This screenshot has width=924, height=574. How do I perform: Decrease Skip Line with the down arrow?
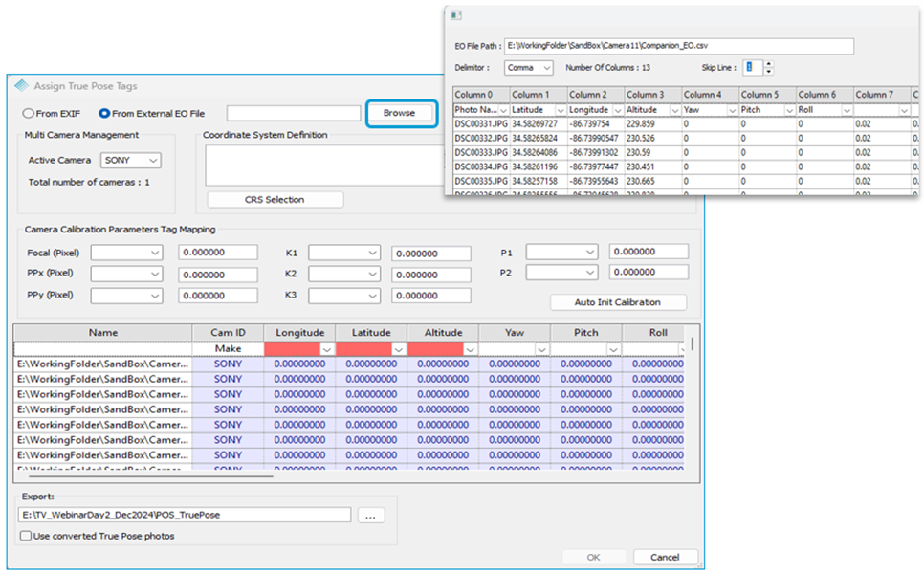click(768, 72)
